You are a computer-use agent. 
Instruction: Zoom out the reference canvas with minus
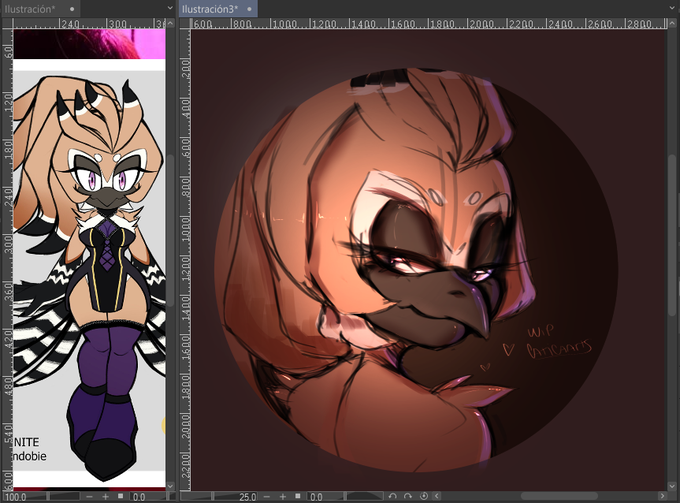[89, 497]
